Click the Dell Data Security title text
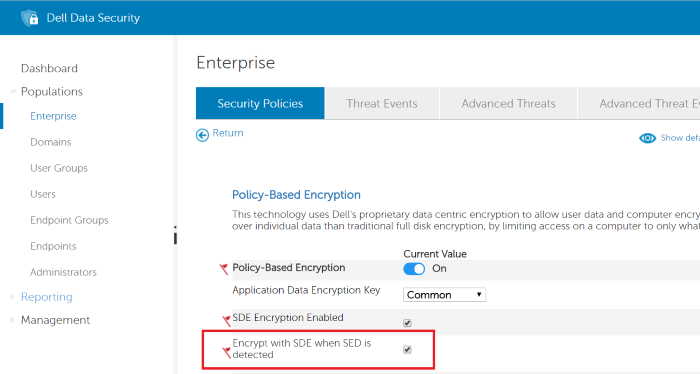Image resolution: width=700 pixels, height=374 pixels. click(93, 18)
